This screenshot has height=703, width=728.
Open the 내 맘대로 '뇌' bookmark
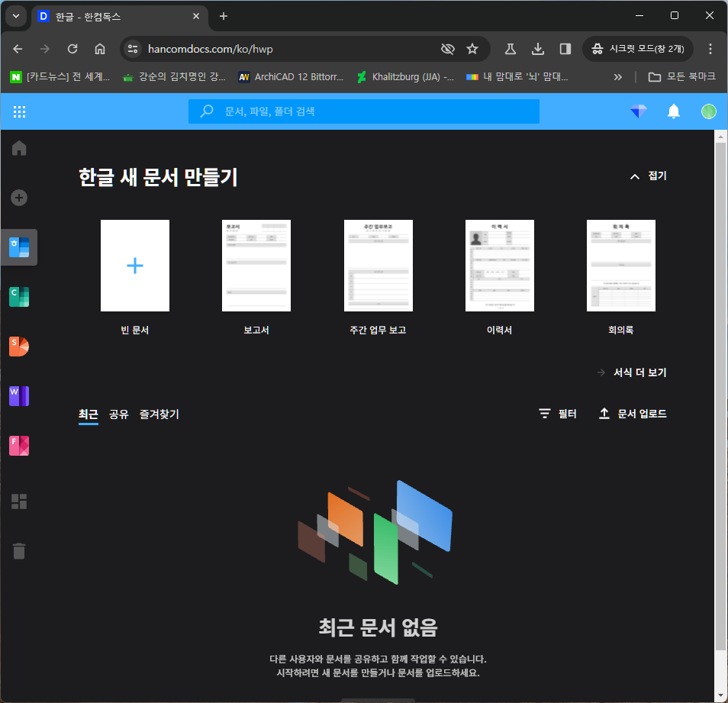(x=517, y=77)
